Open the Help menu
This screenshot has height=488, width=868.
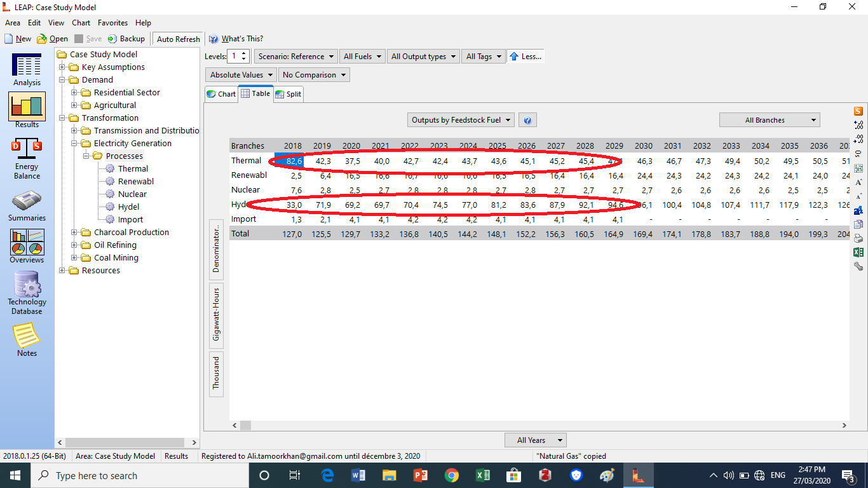tap(143, 23)
